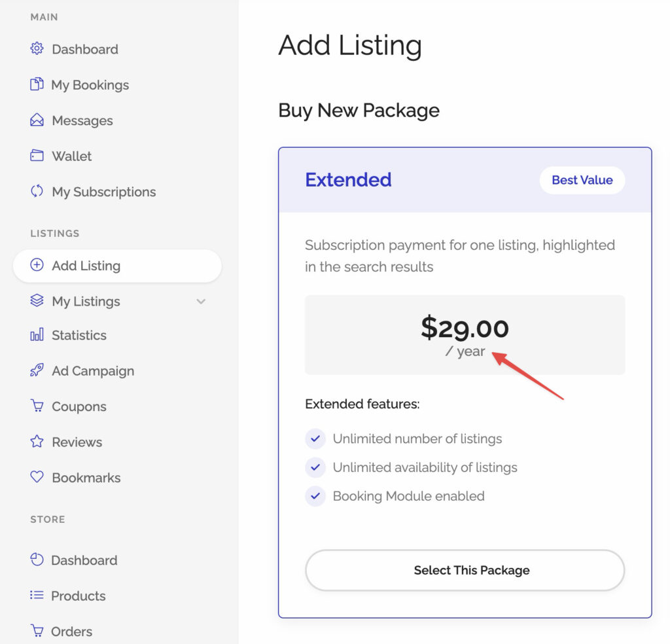
Task: Open the Ad Campaign rocket icon
Action: [x=37, y=370]
